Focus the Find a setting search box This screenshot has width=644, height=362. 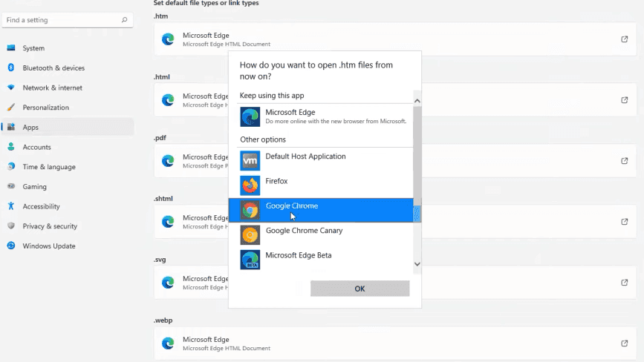pos(68,20)
